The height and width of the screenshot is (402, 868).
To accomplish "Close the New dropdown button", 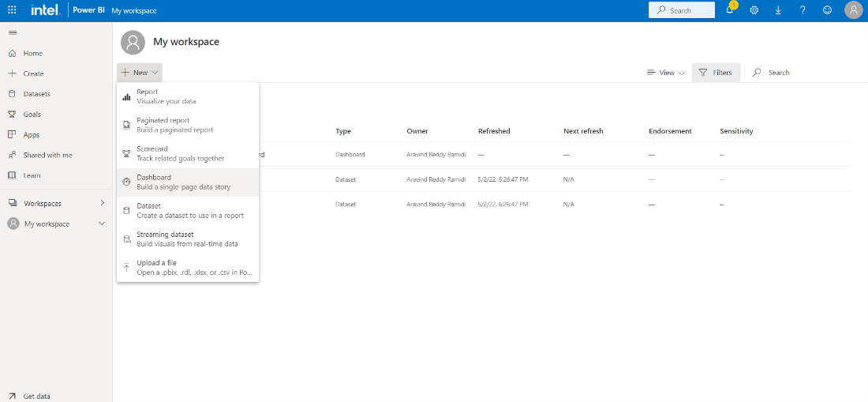I will (x=140, y=73).
